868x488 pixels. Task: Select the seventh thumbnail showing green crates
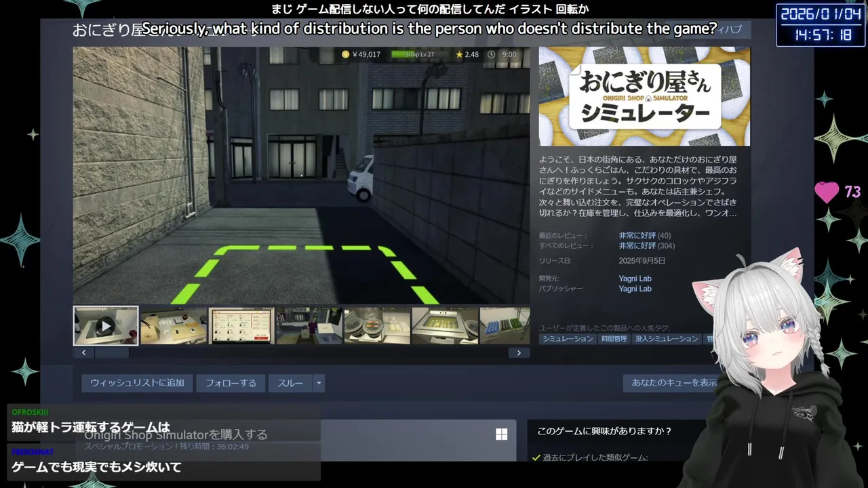[505, 326]
